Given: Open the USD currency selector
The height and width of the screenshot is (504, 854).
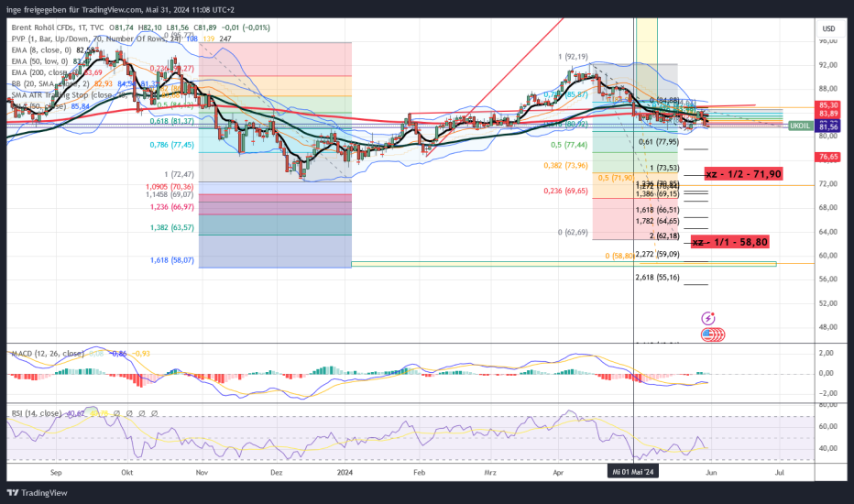Looking at the screenshot, I should (828, 28).
